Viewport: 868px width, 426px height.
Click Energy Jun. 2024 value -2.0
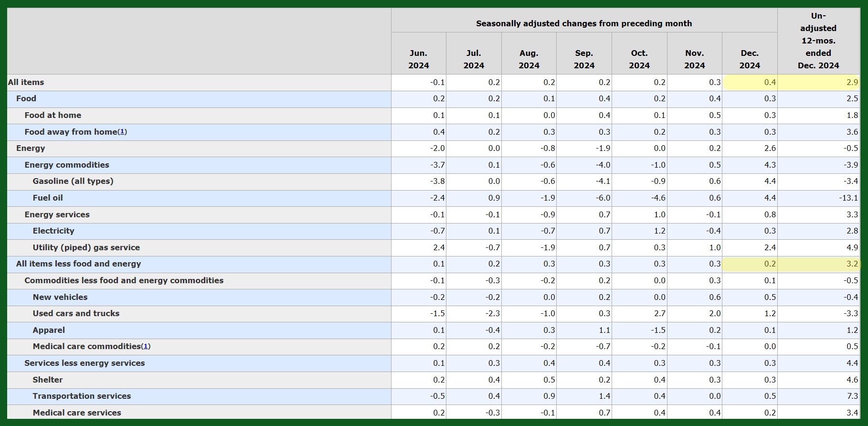(437, 148)
